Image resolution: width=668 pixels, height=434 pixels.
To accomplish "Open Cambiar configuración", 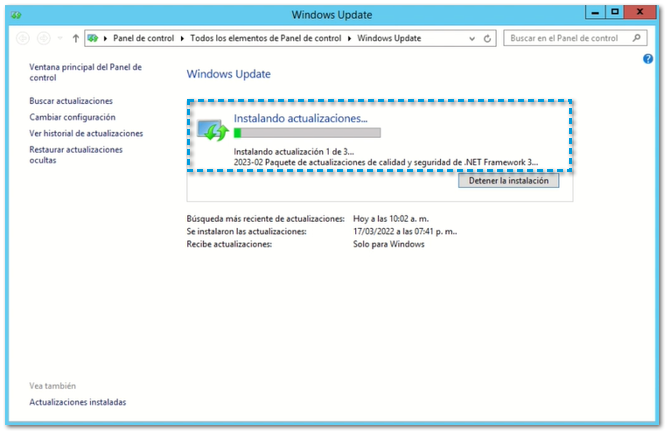I will [x=72, y=117].
